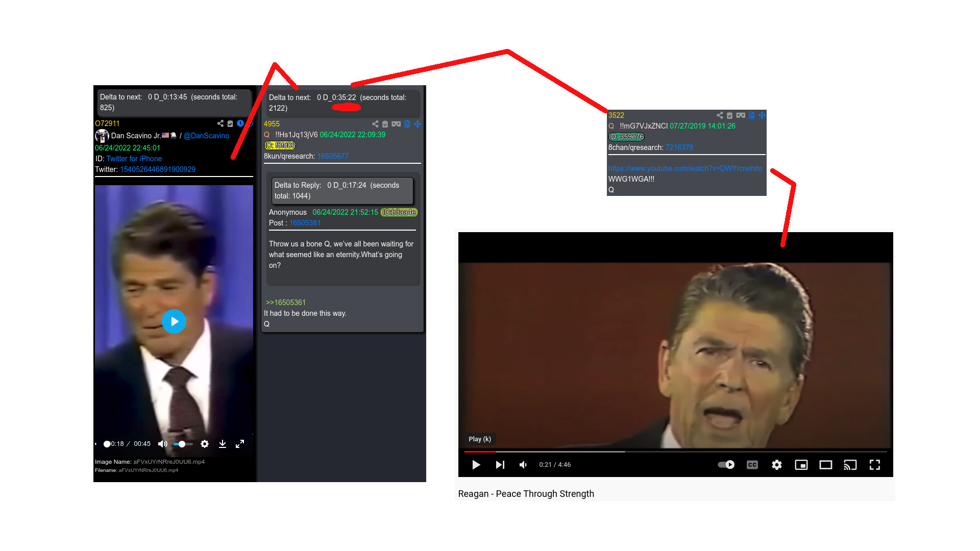Image resolution: width=980 pixels, height=551 pixels.
Task: Click the clipboard-check icon on post O72911
Action: point(230,123)
